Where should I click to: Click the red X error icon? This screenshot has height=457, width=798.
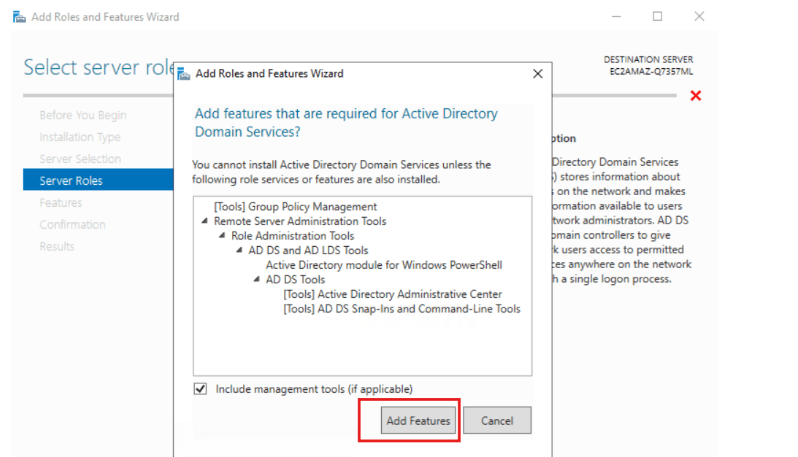click(696, 96)
